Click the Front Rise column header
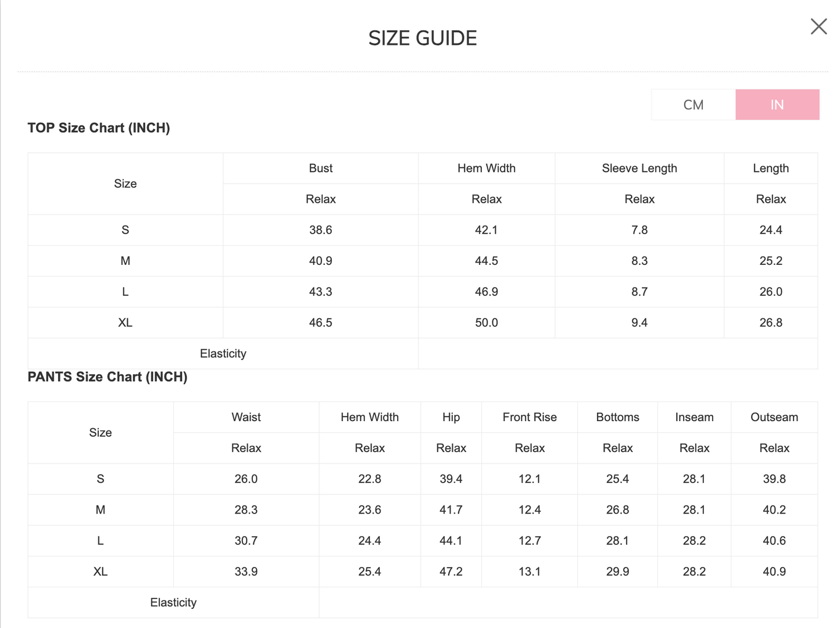This screenshot has width=840, height=628. pyautogui.click(x=530, y=417)
